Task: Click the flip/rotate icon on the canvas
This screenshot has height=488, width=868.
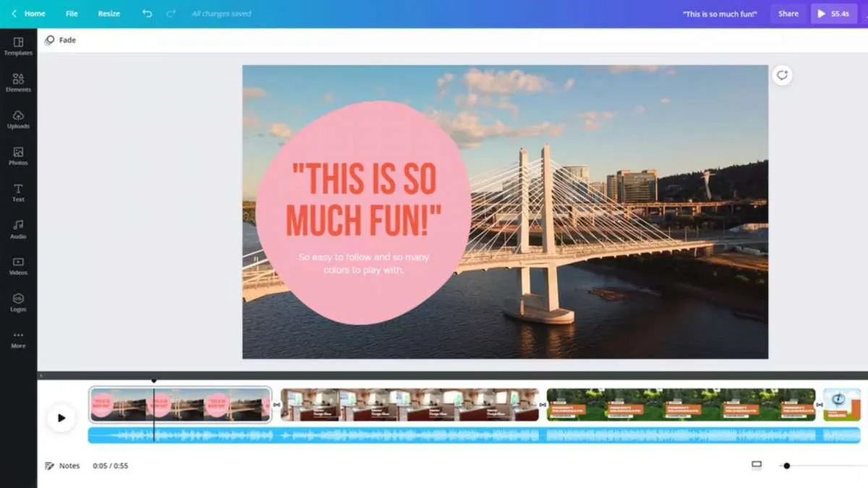Action: point(781,74)
